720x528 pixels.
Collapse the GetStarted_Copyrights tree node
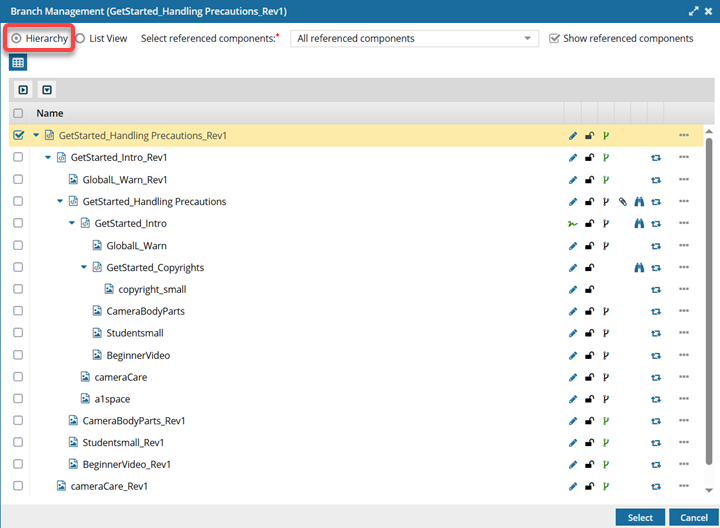coord(84,268)
